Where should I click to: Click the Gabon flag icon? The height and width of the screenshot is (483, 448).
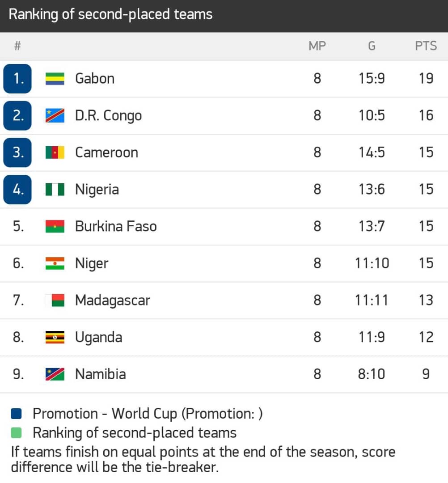point(55,79)
